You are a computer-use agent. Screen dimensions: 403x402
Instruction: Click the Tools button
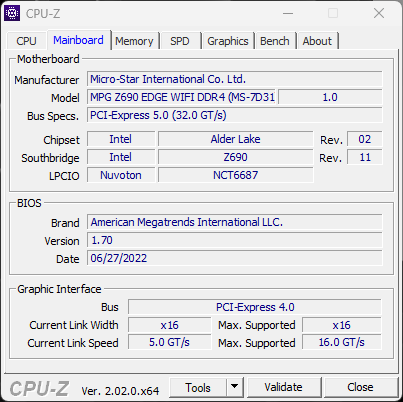click(x=198, y=387)
